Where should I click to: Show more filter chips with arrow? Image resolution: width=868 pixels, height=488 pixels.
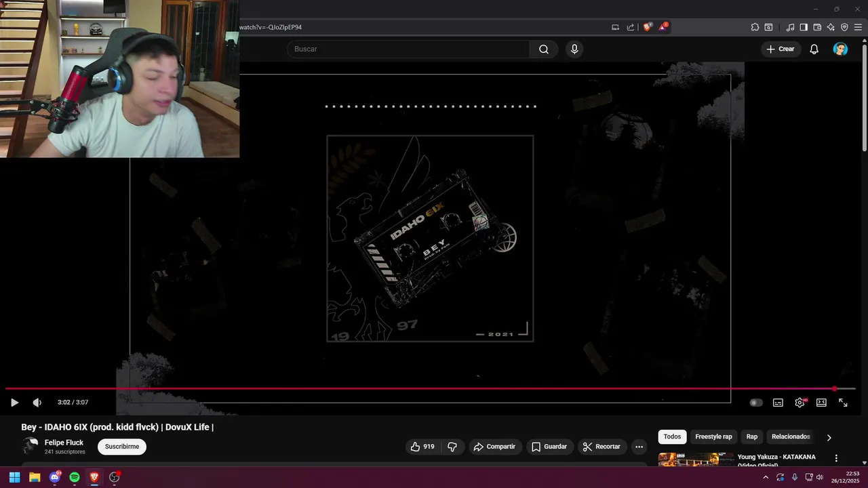[x=829, y=437]
